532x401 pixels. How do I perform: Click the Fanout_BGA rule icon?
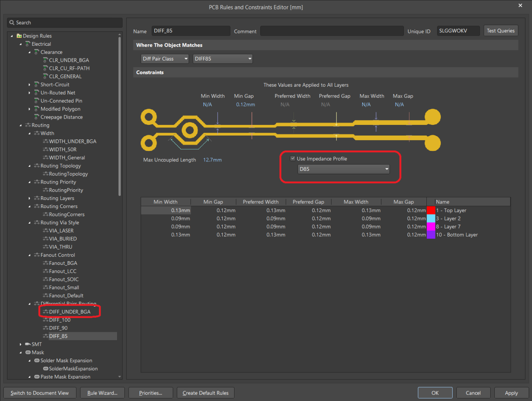(45, 263)
